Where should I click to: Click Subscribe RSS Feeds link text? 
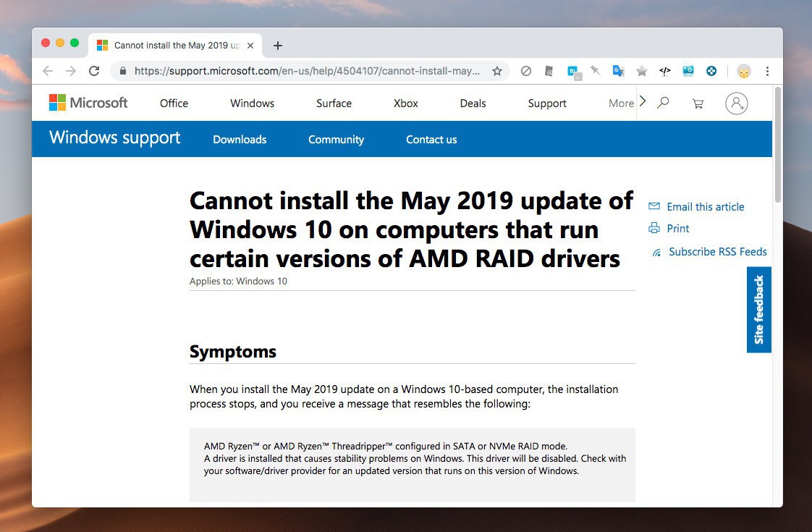click(718, 252)
